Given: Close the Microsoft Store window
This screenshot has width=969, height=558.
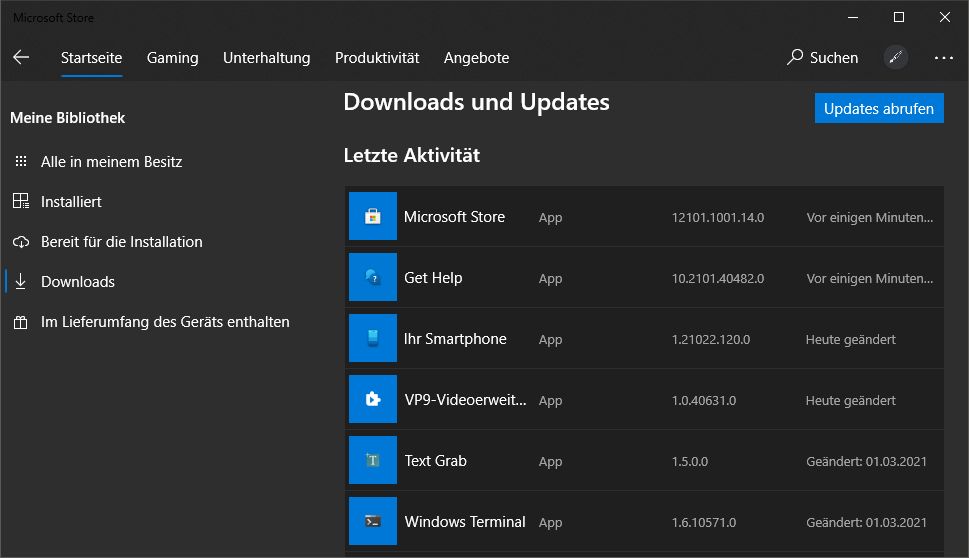Looking at the screenshot, I should [945, 17].
